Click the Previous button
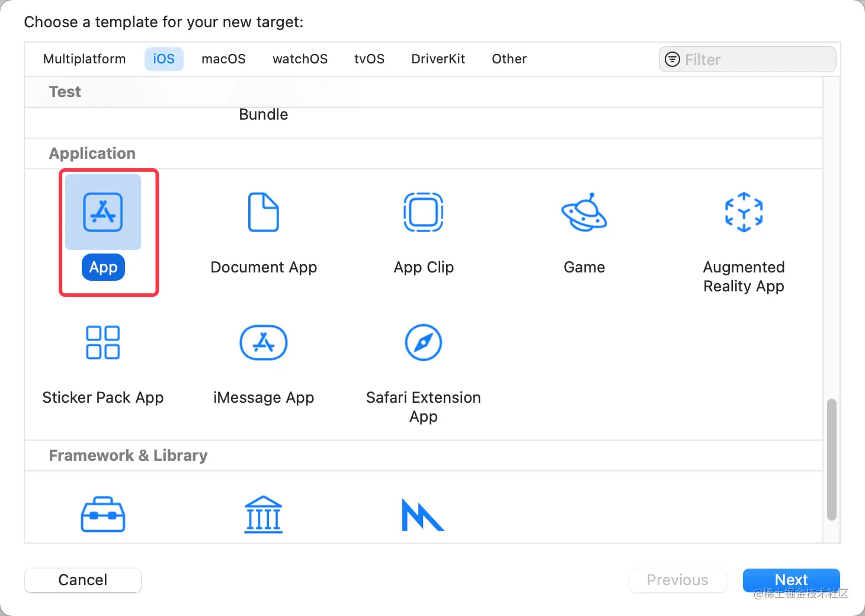865x616 pixels. click(678, 580)
